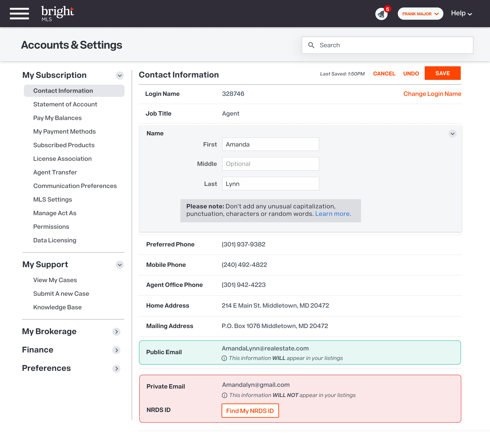
Task: Expand the Preferences section
Action: pyautogui.click(x=116, y=369)
